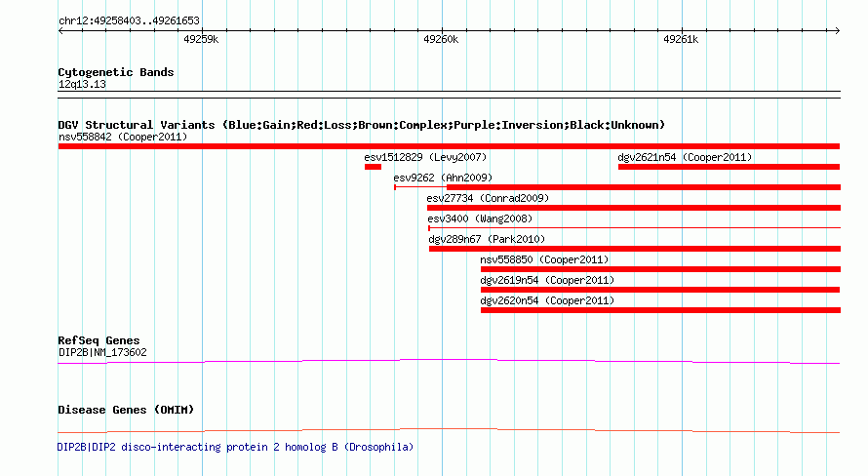The height and width of the screenshot is (476, 868).
Task: Select the nsv558842 red loss bar
Action: [449, 146]
